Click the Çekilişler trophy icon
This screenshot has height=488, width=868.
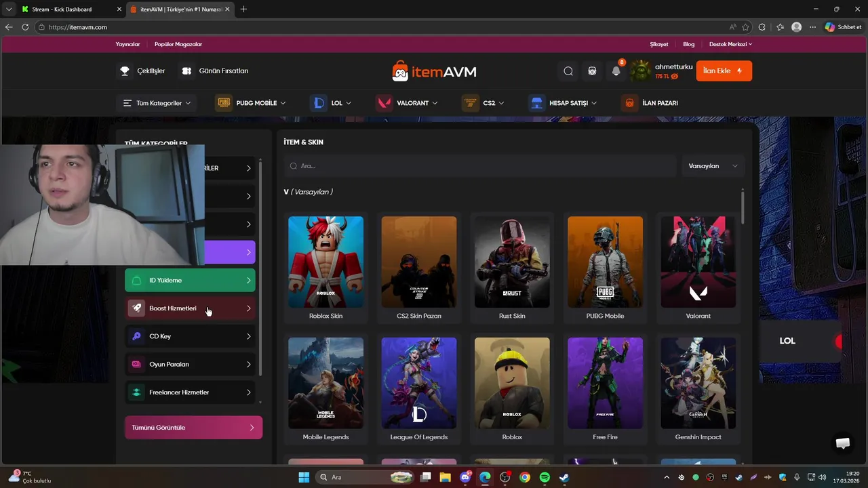tap(125, 71)
